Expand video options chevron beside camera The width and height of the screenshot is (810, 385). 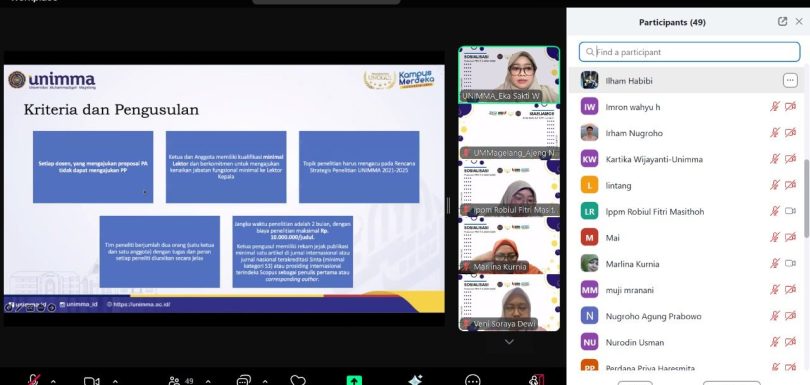pos(115,382)
